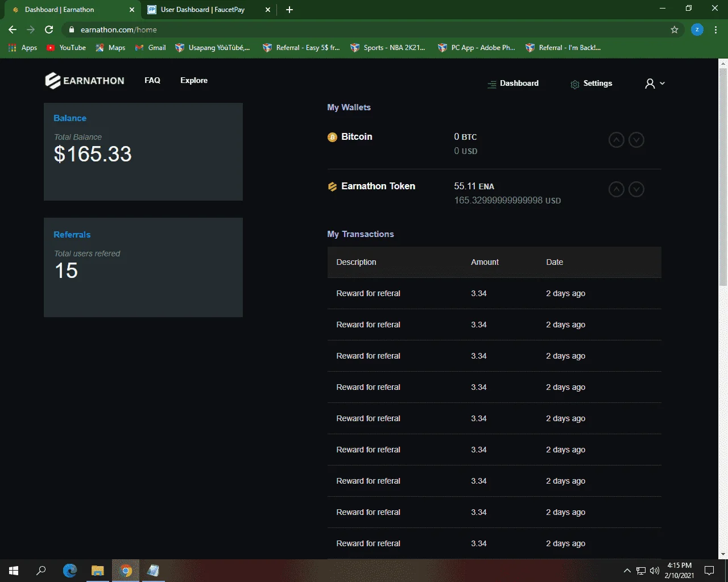The image size is (728, 582).
Task: Click the 15 total users referred count
Action: click(x=66, y=271)
